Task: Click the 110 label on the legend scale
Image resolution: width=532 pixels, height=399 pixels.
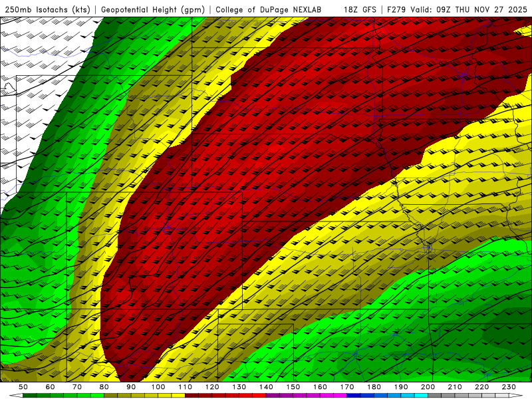Action: pyautogui.click(x=186, y=387)
